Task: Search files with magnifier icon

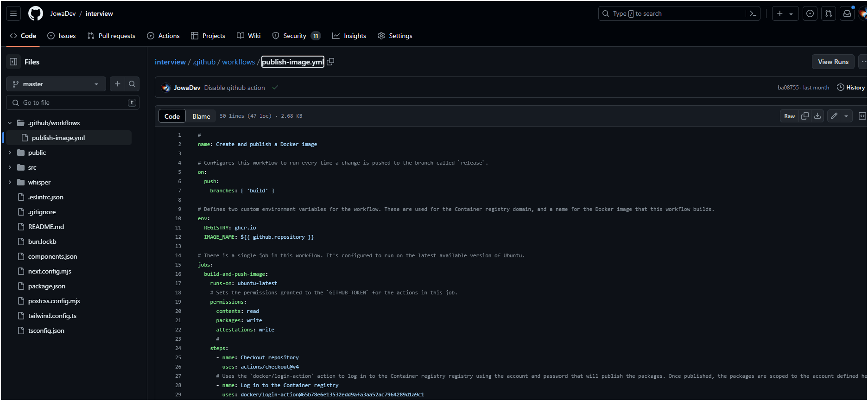Action: 132,84
